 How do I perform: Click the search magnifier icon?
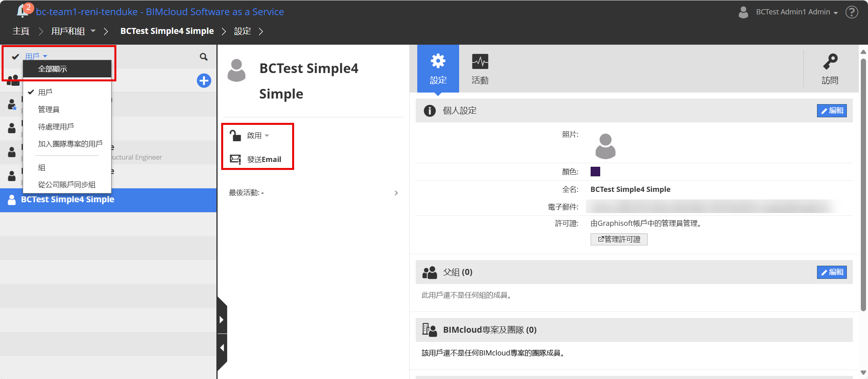click(x=204, y=57)
